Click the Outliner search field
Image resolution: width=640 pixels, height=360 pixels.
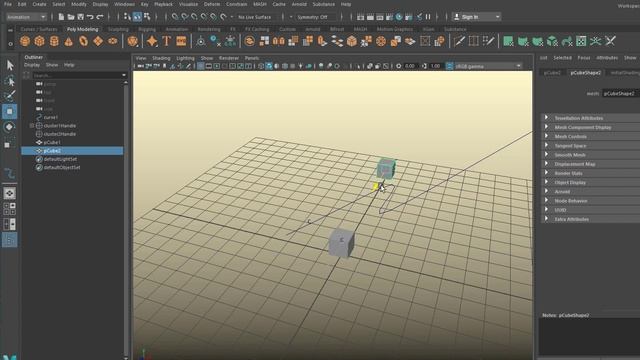[77, 75]
